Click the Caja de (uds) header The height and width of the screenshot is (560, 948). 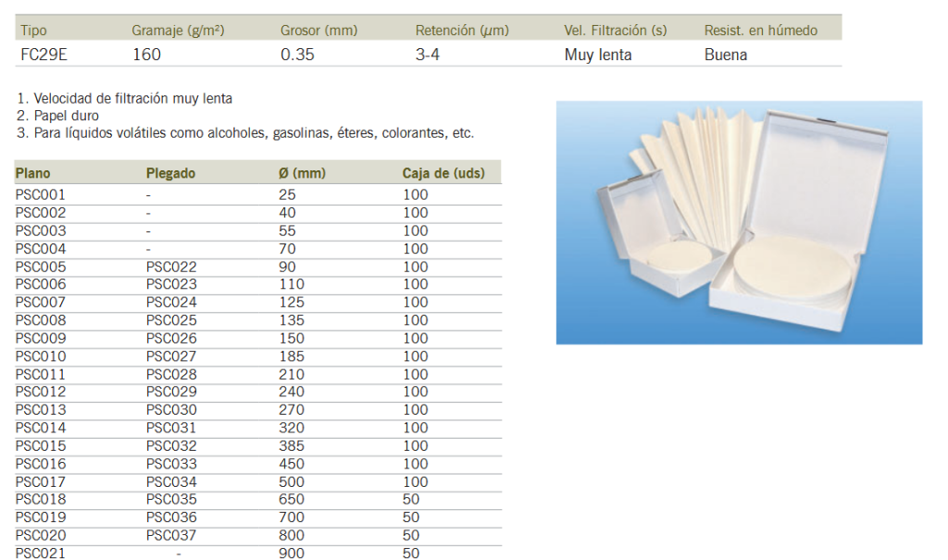[443, 173]
